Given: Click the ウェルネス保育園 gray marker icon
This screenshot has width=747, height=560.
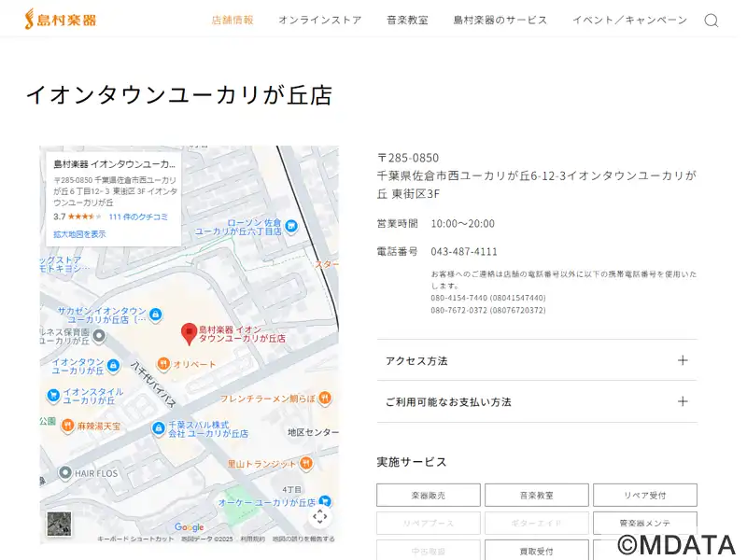Looking at the screenshot, I should point(99,336).
